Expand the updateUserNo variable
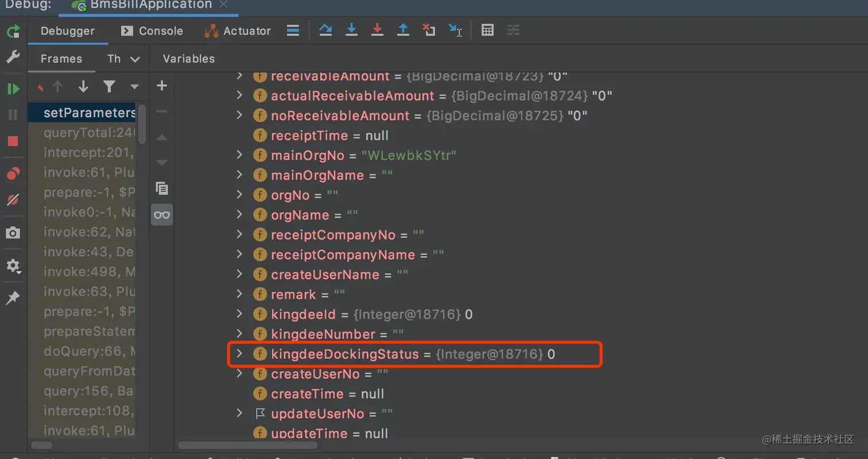The width and height of the screenshot is (868, 459). tap(240, 414)
